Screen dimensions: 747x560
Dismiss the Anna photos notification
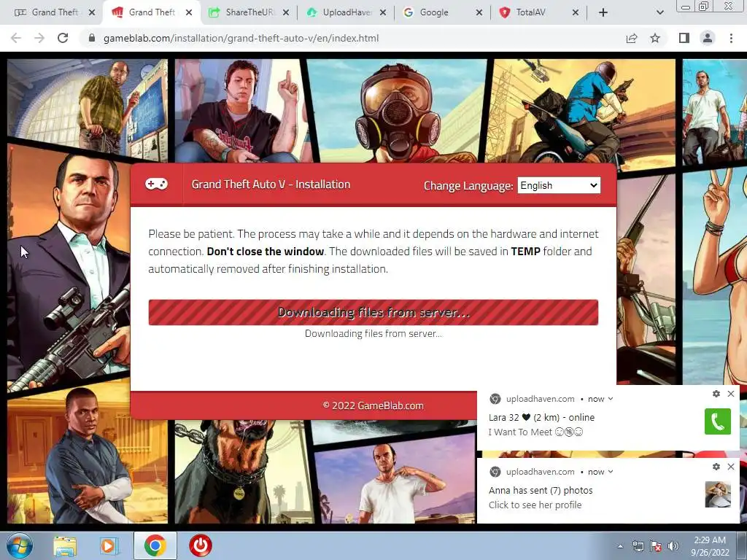(x=731, y=467)
